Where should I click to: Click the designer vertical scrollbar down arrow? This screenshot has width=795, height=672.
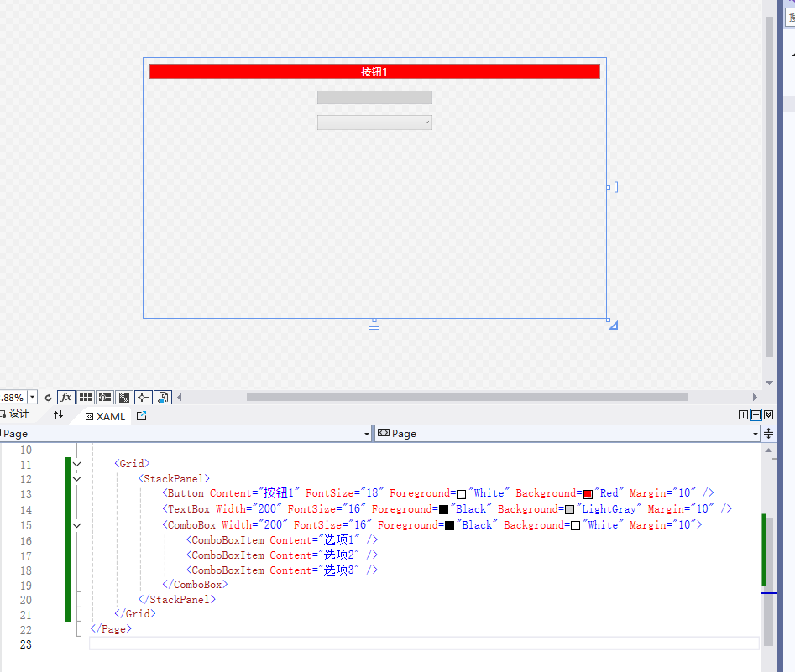tap(769, 383)
